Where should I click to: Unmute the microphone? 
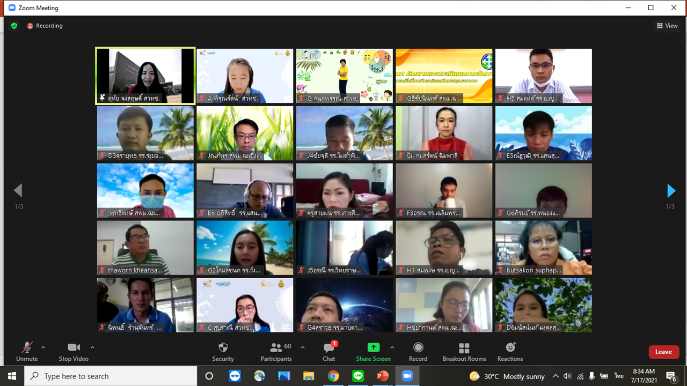coord(27,352)
